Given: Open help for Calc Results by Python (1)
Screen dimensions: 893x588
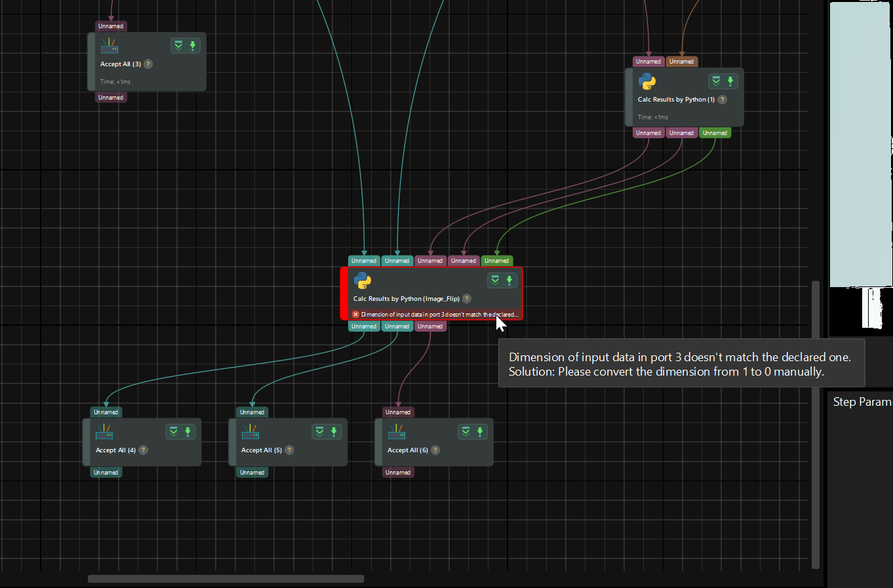Looking at the screenshot, I should pos(722,100).
